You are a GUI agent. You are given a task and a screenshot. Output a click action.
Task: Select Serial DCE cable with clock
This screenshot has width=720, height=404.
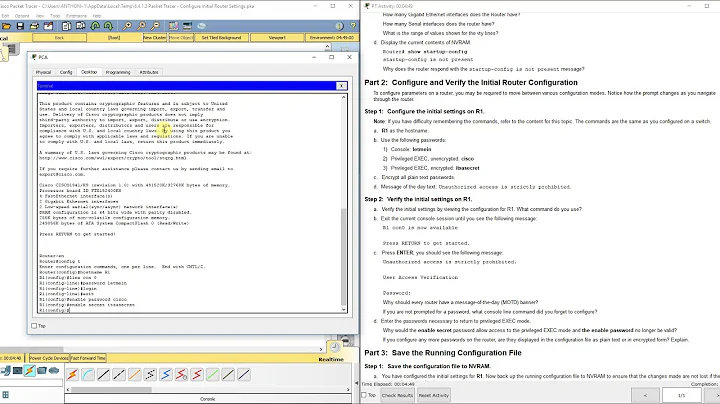[x=181, y=375]
